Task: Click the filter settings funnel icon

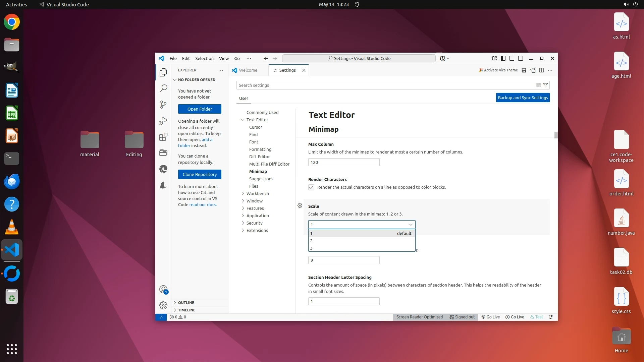Action: pyautogui.click(x=545, y=85)
